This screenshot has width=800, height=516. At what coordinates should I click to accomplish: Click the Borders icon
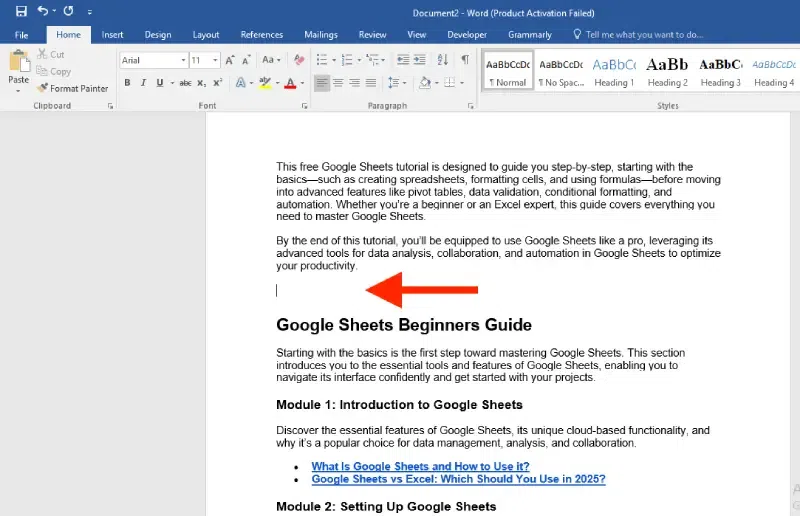[x=449, y=83]
